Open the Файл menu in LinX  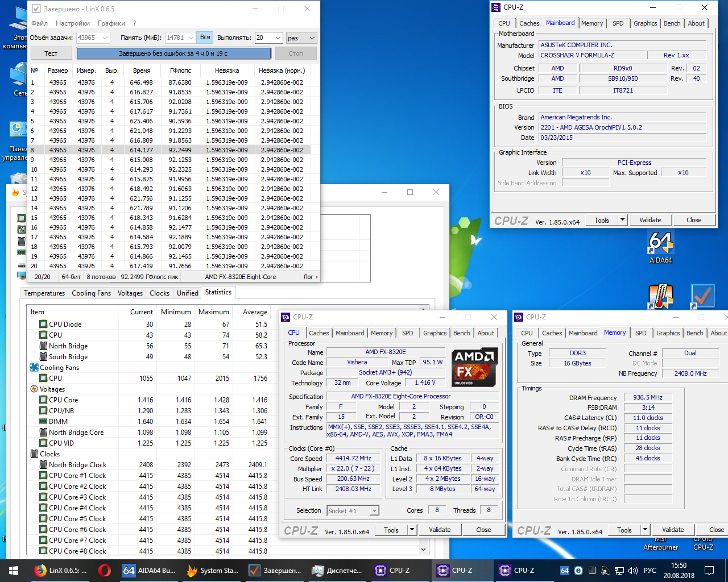(x=40, y=23)
